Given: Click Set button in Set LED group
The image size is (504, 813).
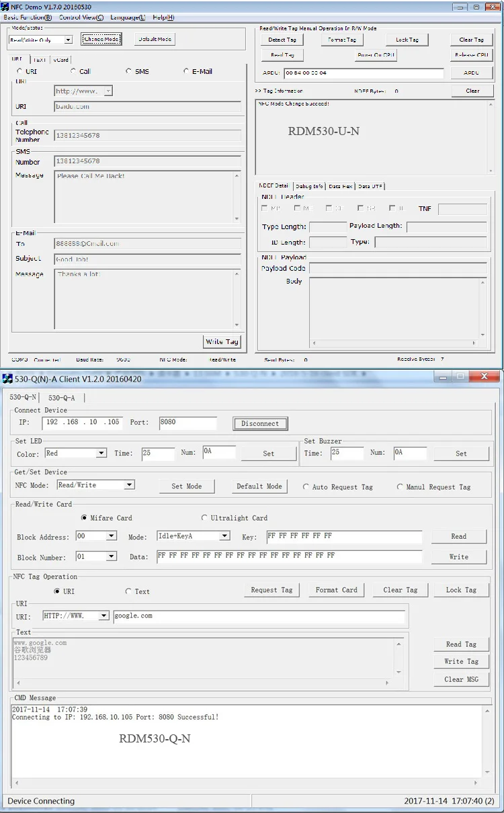Looking at the screenshot, I should coord(269,454).
